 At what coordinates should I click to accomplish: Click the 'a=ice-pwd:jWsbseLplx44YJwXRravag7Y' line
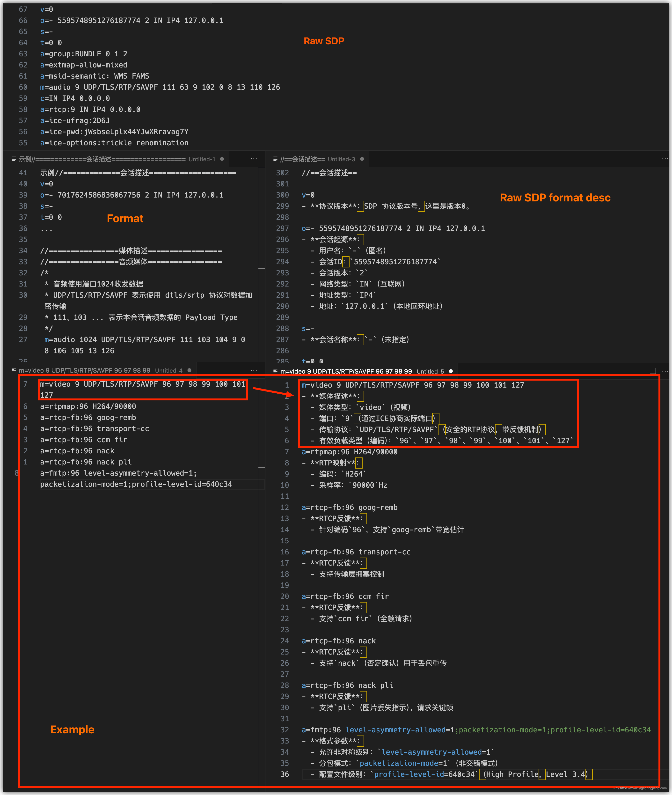[x=114, y=132]
